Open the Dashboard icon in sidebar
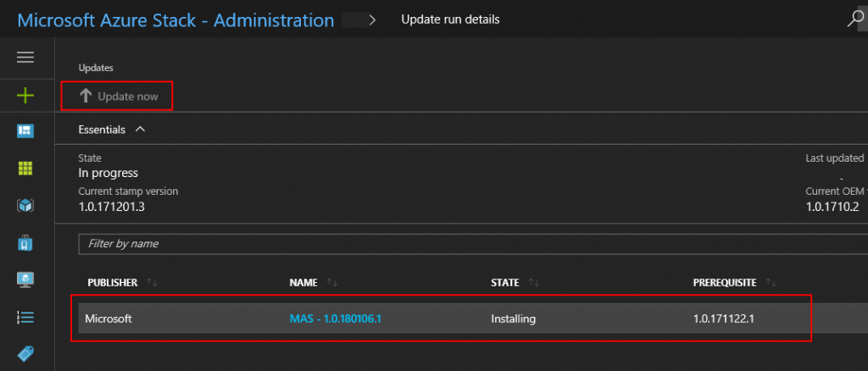Image resolution: width=868 pixels, height=371 pixels. pos(25,131)
